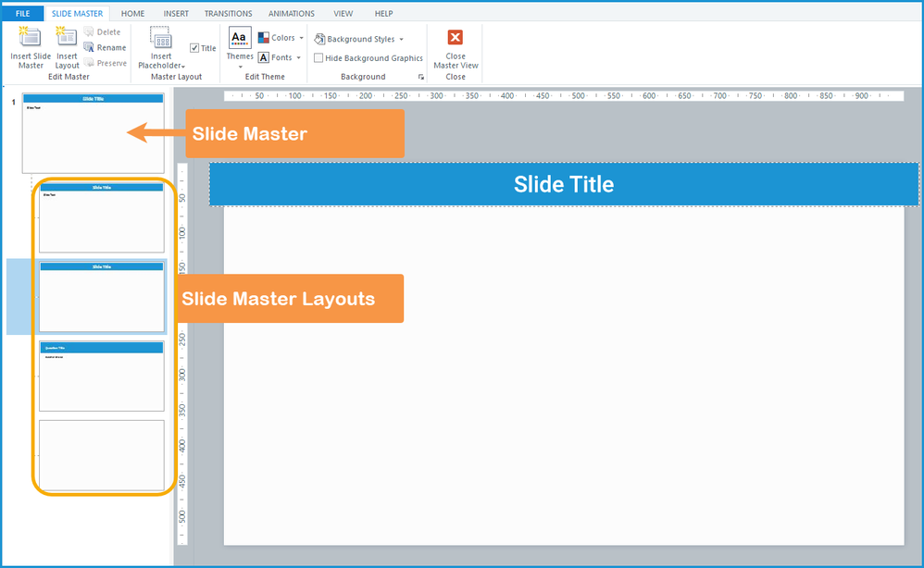Open the FILE tab
The image size is (924, 568).
pyautogui.click(x=23, y=13)
